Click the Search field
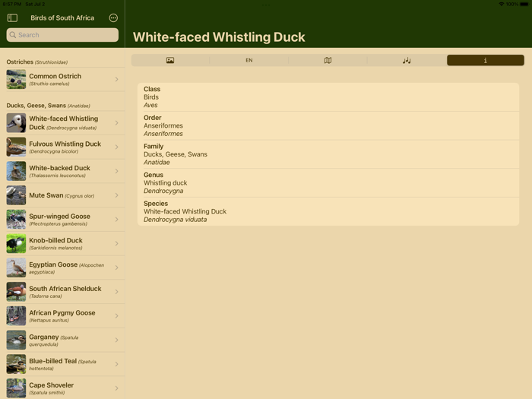Viewport: 532px width, 399px height. click(x=62, y=35)
